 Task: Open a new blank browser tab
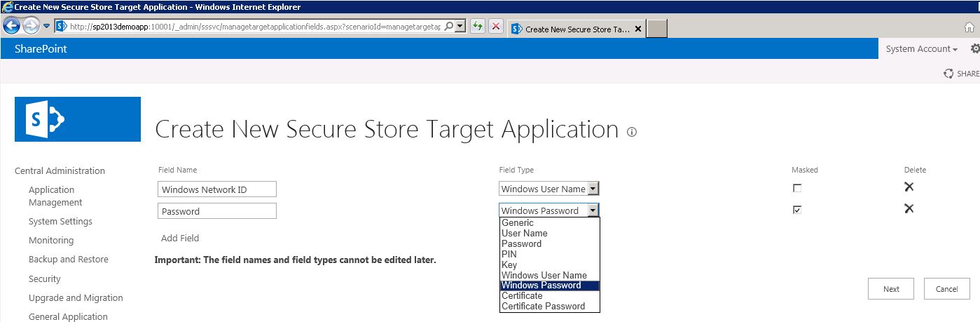(x=657, y=29)
